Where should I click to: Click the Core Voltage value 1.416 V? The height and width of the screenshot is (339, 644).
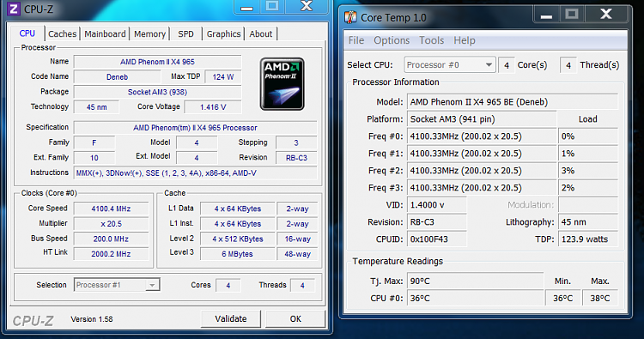(x=213, y=107)
